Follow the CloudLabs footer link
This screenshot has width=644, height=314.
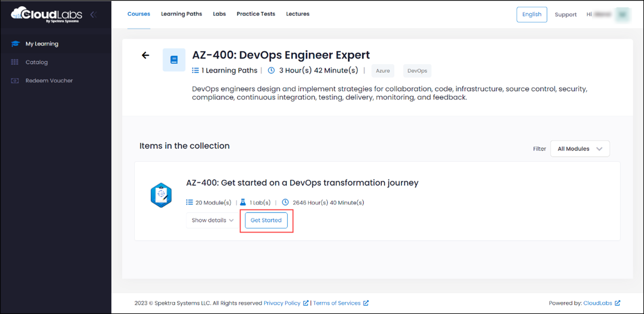(598, 303)
